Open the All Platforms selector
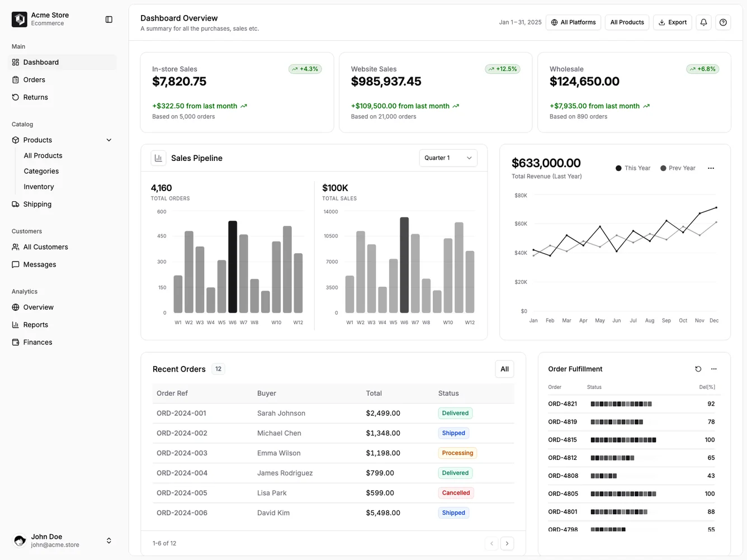Viewport: 747px width, 560px height. pos(573,22)
